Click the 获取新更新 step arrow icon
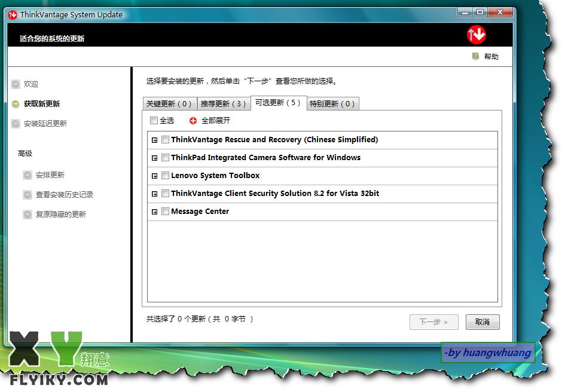565x392 pixels. (x=16, y=104)
